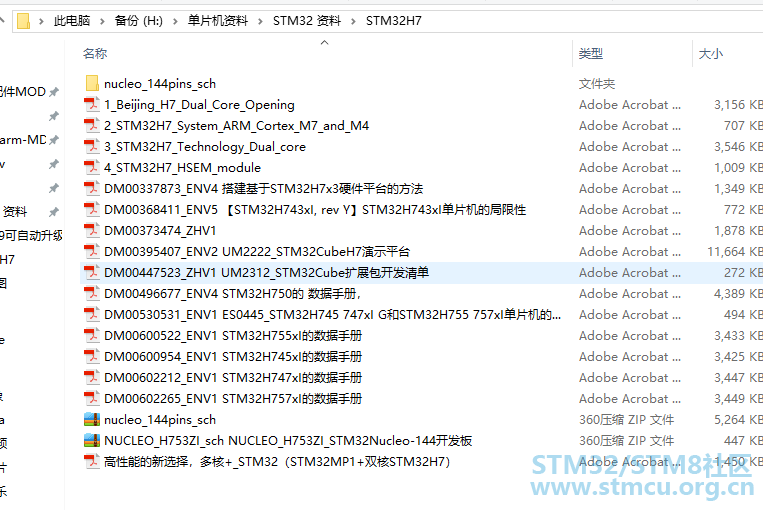763x510 pixels.
Task: Click PDF icon beside DM00368411_ENV5
Action: 91,209
